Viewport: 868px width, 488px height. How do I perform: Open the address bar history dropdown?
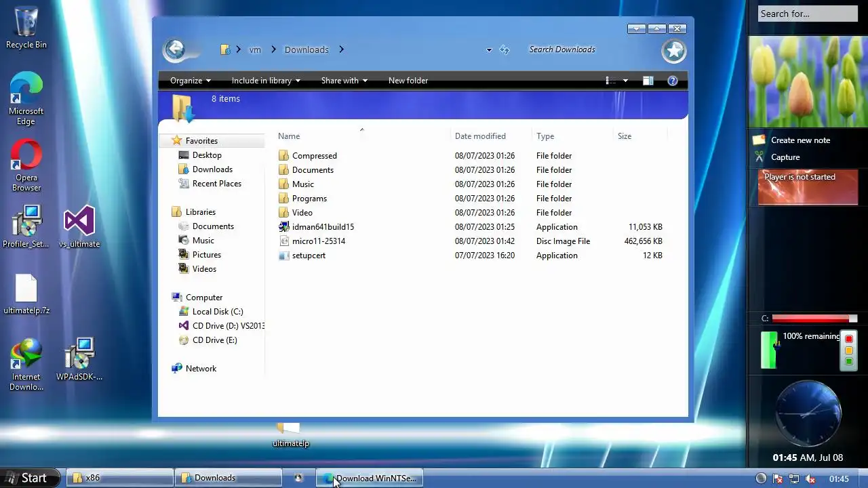489,50
